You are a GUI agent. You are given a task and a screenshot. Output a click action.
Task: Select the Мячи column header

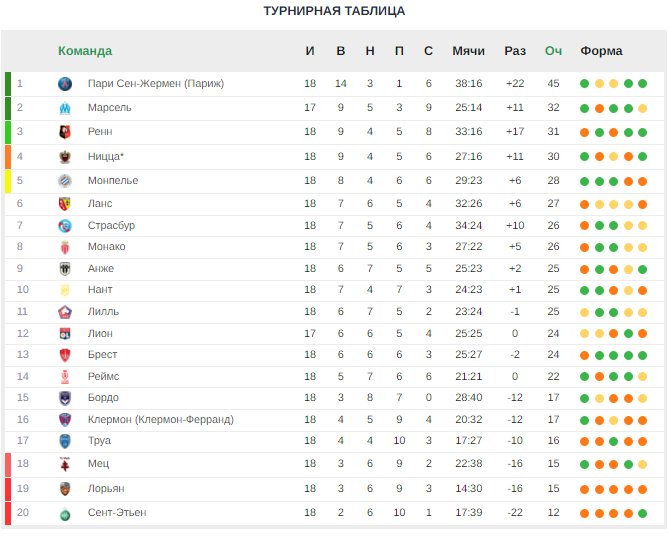click(x=468, y=51)
